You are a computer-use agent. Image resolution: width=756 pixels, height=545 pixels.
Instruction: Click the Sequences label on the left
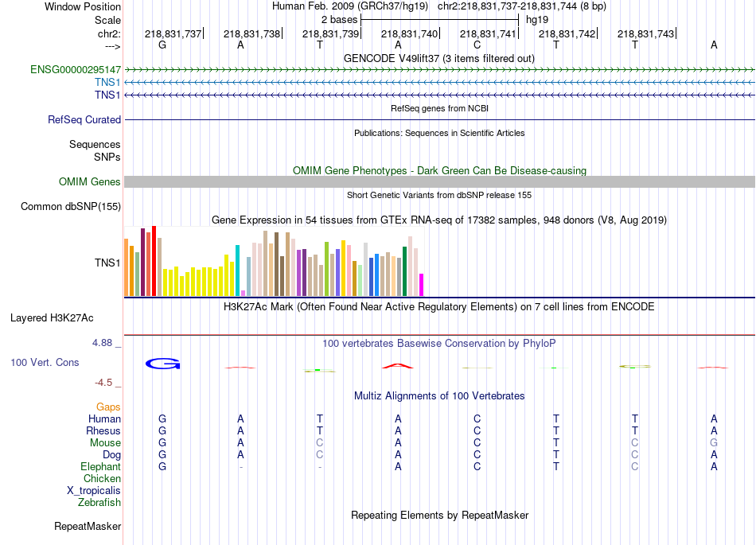click(95, 144)
